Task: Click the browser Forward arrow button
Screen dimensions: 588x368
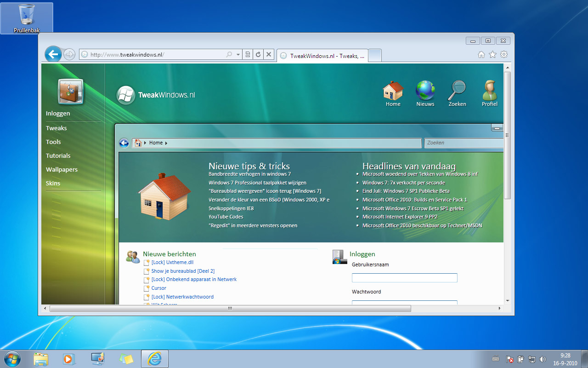Action: point(69,55)
